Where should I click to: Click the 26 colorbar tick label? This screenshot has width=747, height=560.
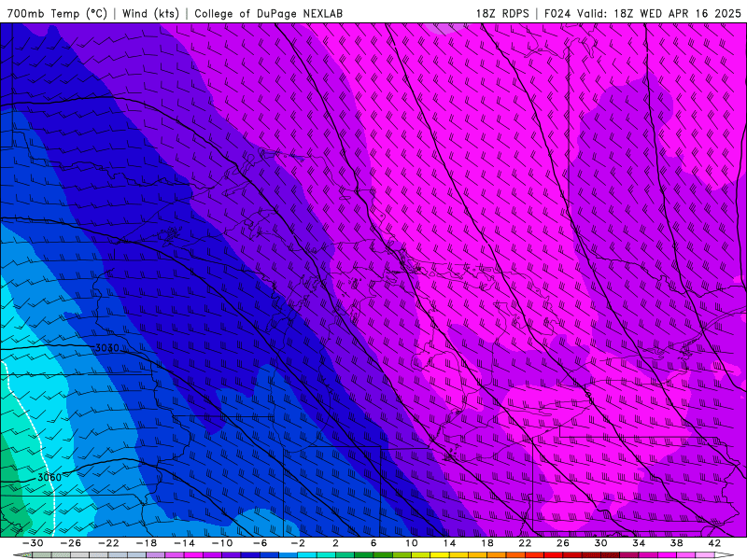[563, 543]
